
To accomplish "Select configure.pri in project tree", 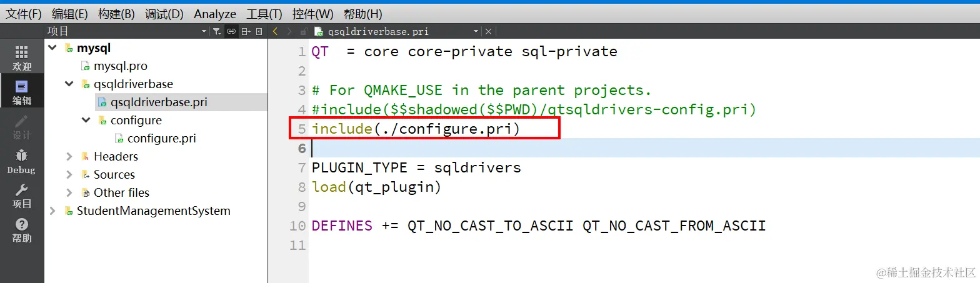I will 162,138.
